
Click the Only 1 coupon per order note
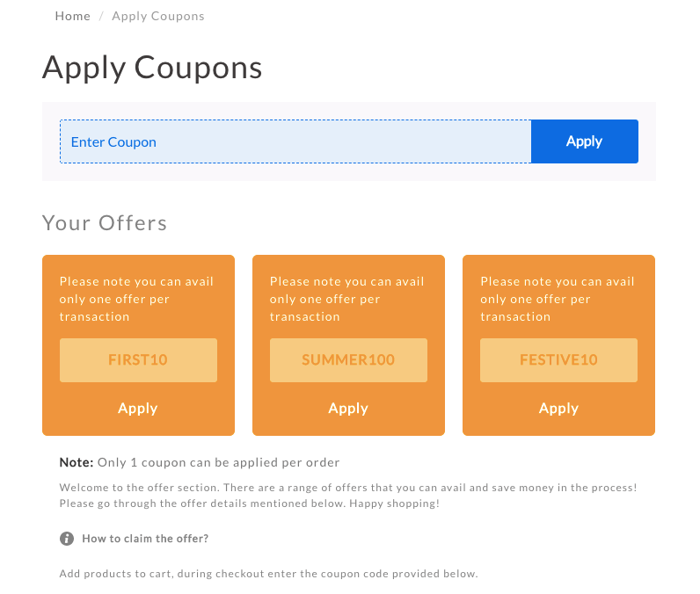coord(200,462)
